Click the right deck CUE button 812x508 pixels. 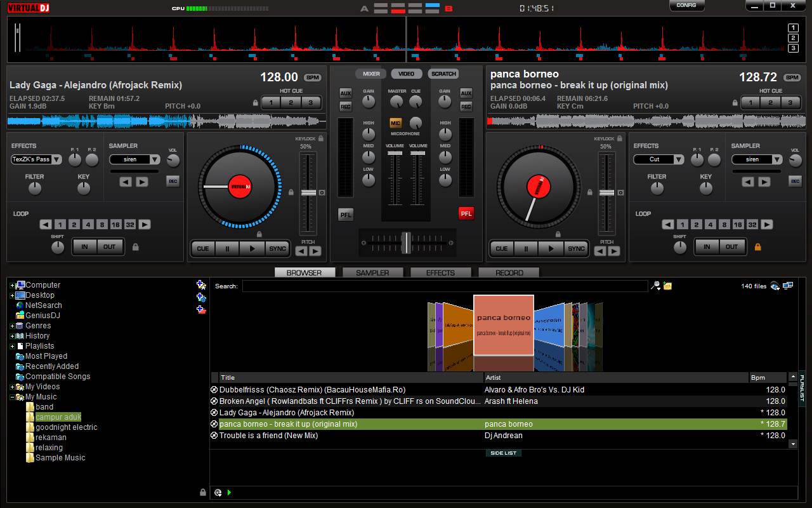pyautogui.click(x=501, y=248)
